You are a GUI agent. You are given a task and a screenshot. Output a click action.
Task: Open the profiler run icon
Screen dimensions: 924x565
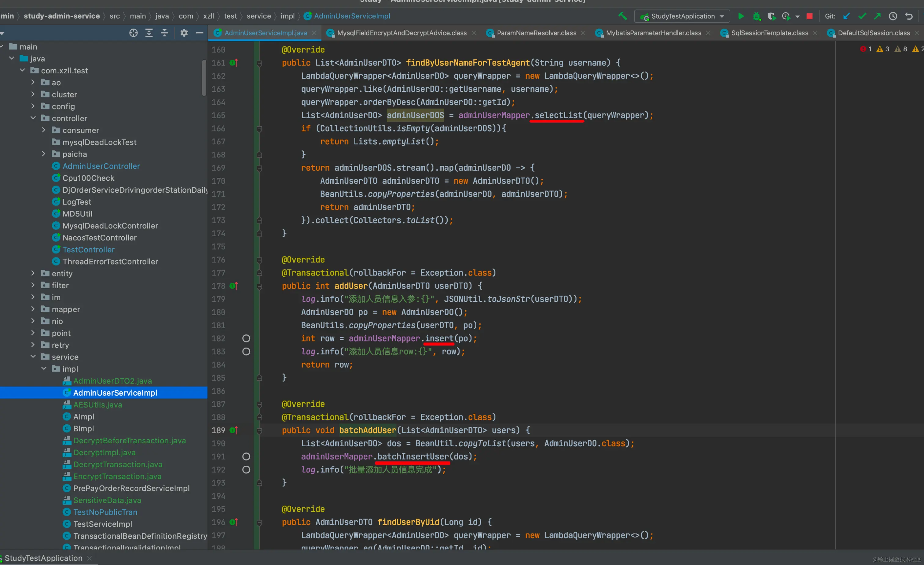coord(786,16)
